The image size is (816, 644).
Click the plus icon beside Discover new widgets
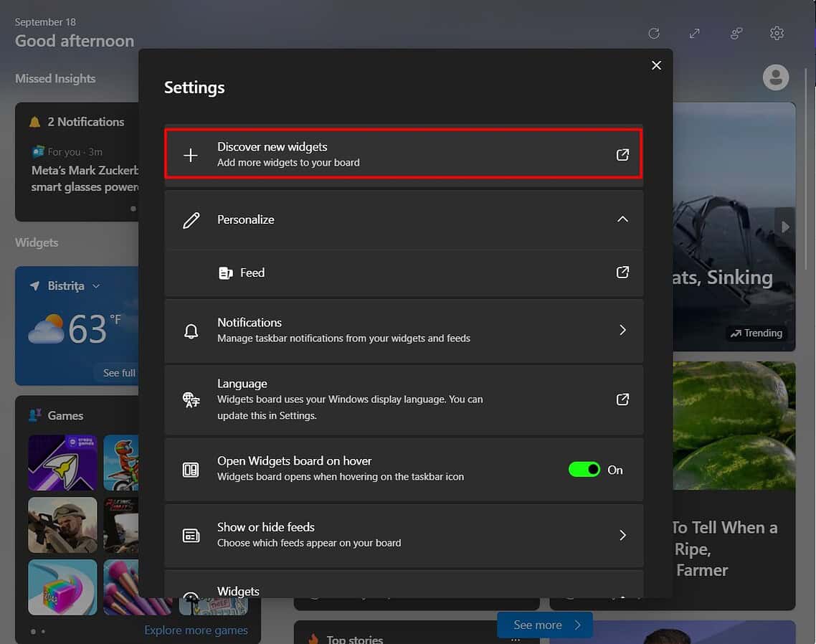pyautogui.click(x=191, y=154)
